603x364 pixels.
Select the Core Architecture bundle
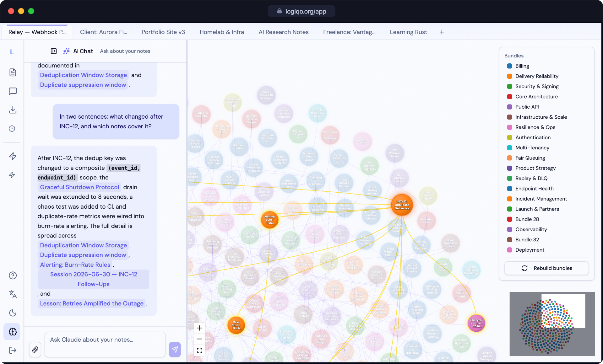pos(536,97)
